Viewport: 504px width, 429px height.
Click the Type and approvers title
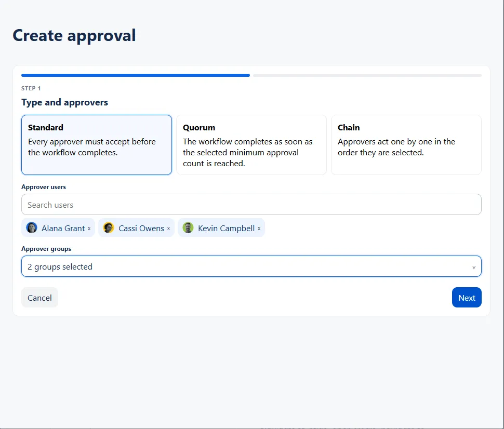pyautogui.click(x=64, y=102)
